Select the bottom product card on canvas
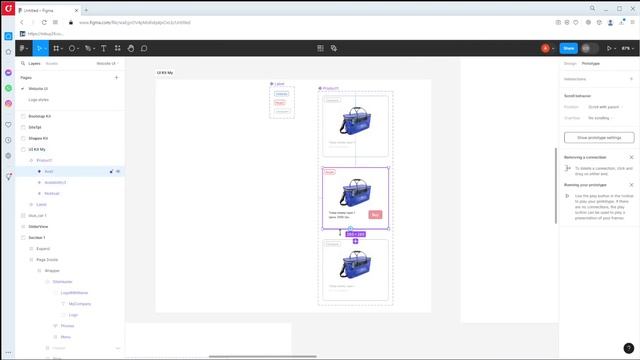 tap(356, 270)
